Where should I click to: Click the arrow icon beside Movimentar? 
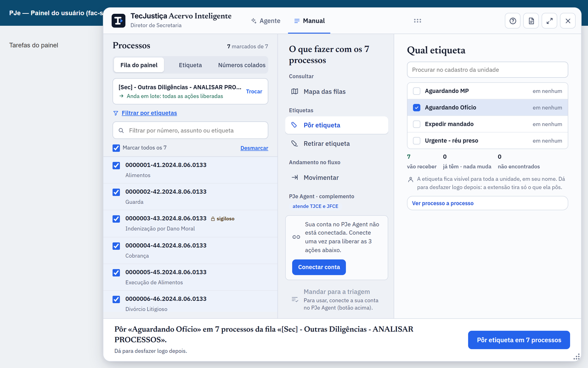tap(295, 178)
